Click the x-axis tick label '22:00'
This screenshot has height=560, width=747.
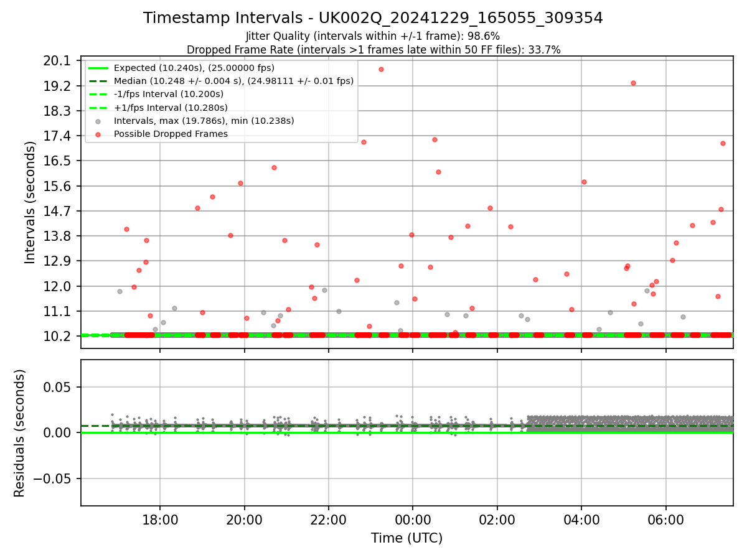tap(329, 520)
